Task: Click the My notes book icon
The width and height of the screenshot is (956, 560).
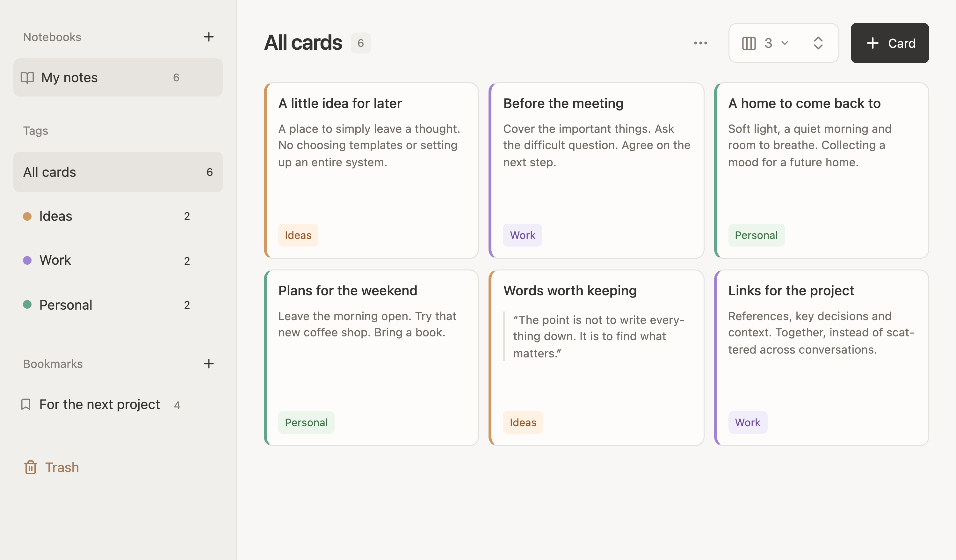Action: (x=27, y=77)
